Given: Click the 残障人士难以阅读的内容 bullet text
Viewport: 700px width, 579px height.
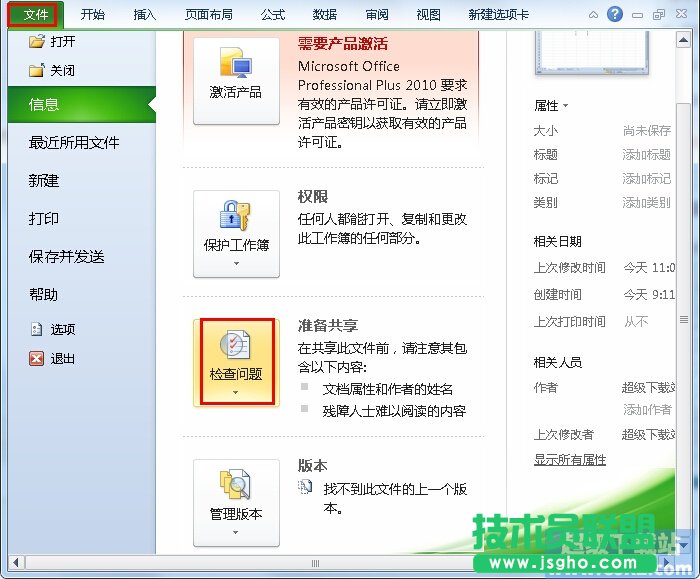Looking at the screenshot, I should click(x=394, y=411).
